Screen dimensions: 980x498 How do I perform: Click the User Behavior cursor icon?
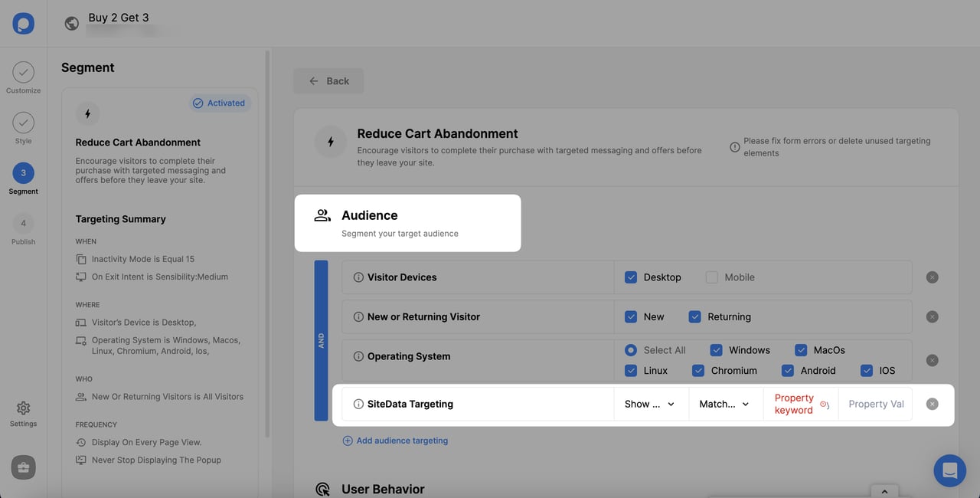click(323, 489)
